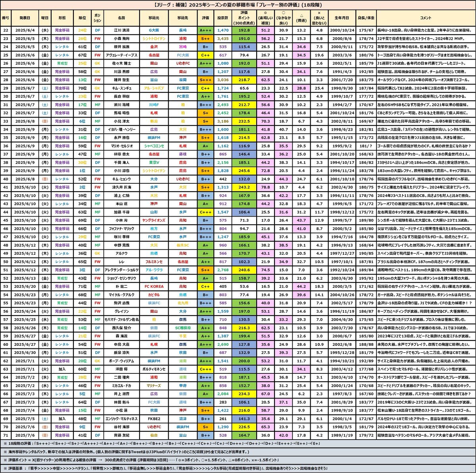Click the table title about the 2025 summer transfer market
The image size is (476, 473).
[238, 5]
